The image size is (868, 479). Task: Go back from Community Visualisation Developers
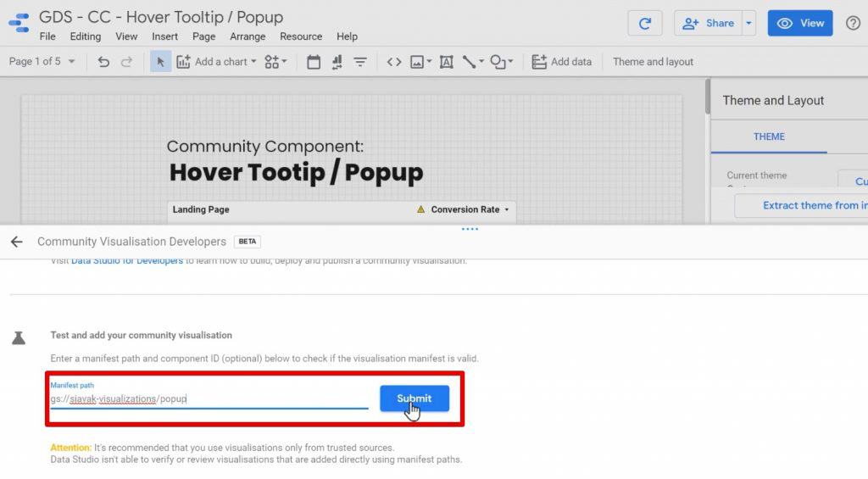coord(17,242)
